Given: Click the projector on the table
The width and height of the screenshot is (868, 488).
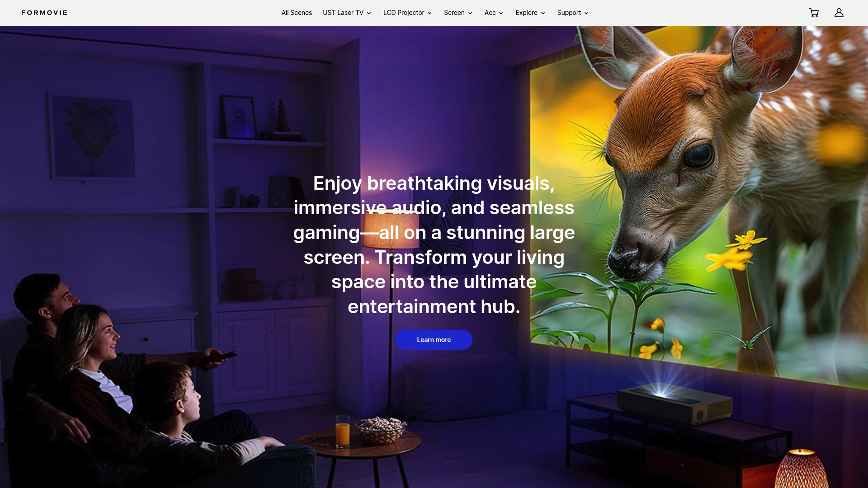Looking at the screenshot, I should coord(674,404).
